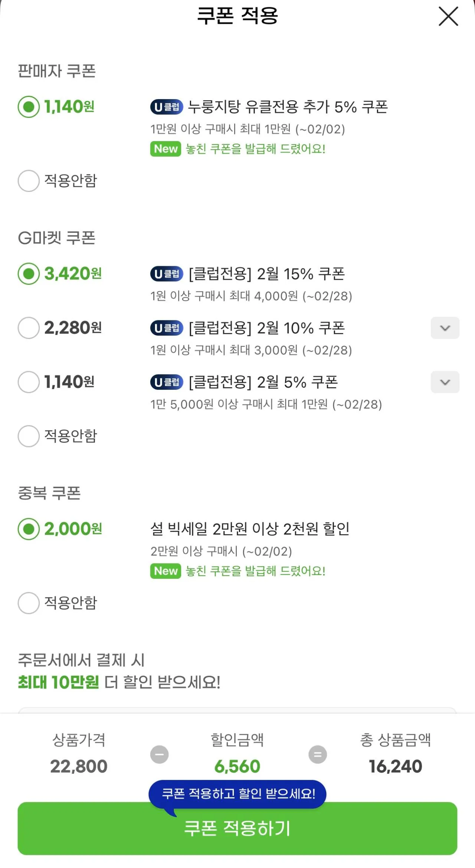Tap the U클럽 badge on 15% coupon
The width and height of the screenshot is (475, 868).
click(x=167, y=274)
